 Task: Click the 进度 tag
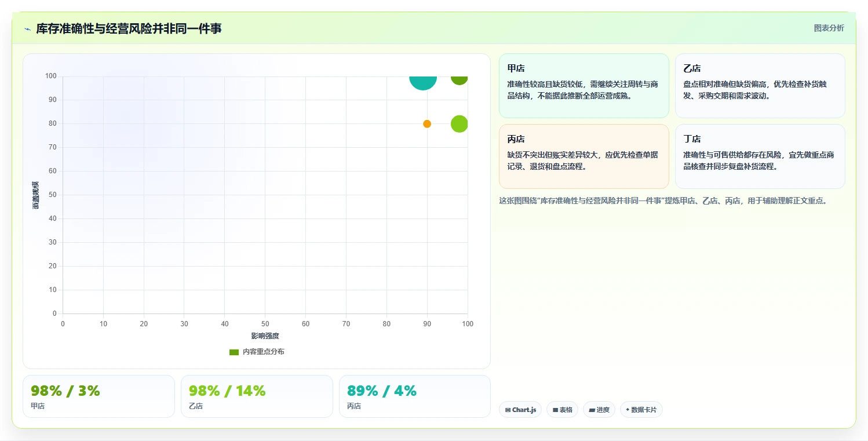tap(599, 410)
